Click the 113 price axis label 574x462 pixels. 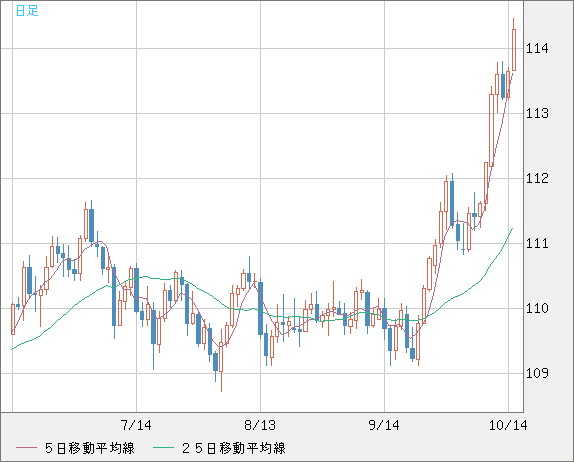[537, 113]
